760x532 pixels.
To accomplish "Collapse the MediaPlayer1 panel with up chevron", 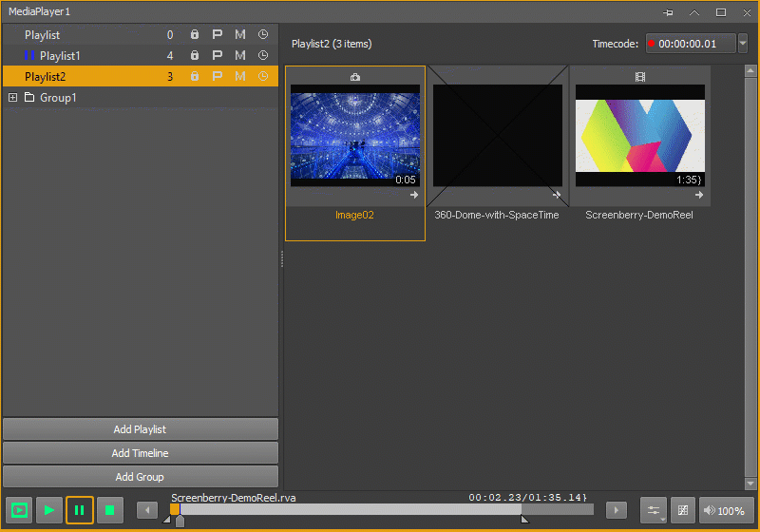I will 694,12.
